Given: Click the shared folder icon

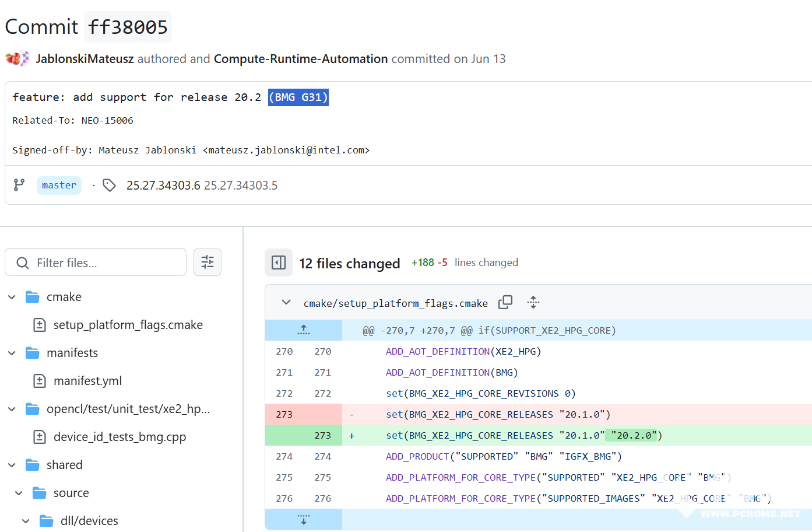Looking at the screenshot, I should coord(33,465).
